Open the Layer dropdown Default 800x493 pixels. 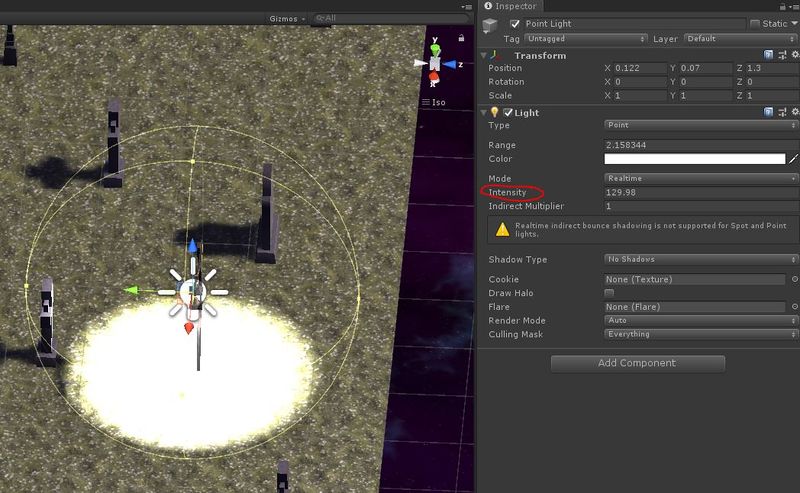coord(741,39)
